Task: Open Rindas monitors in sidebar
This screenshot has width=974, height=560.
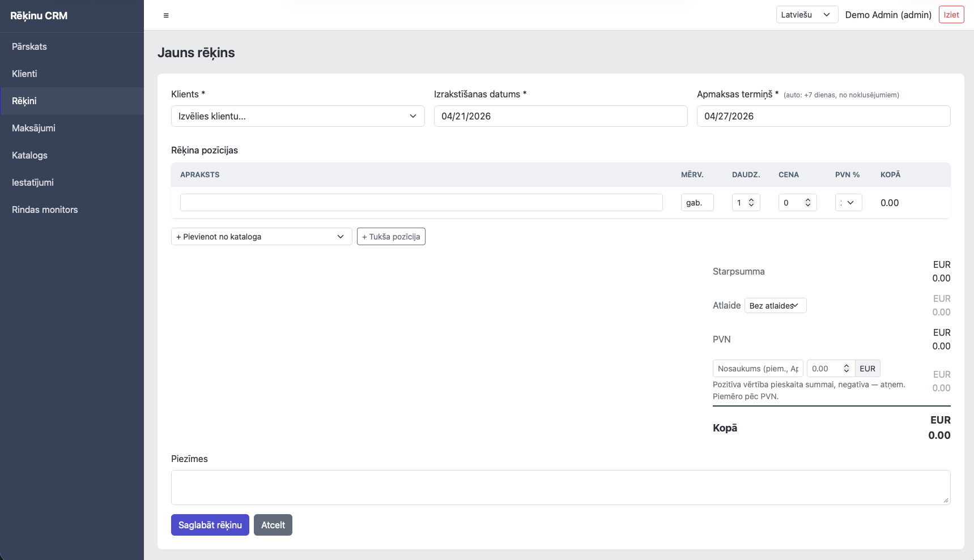Action: tap(45, 210)
